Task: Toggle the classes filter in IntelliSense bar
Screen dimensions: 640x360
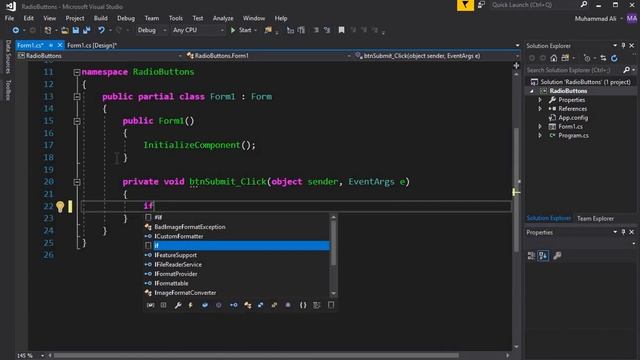Action: click(x=247, y=305)
